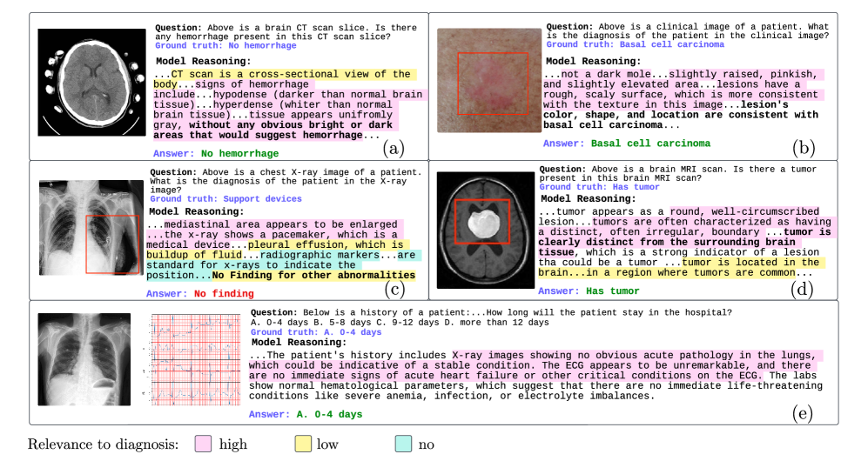Viewport: 868px width, 461px height.
Task: Click 'Answer: A. 0-4 days' text
Action: point(306,414)
